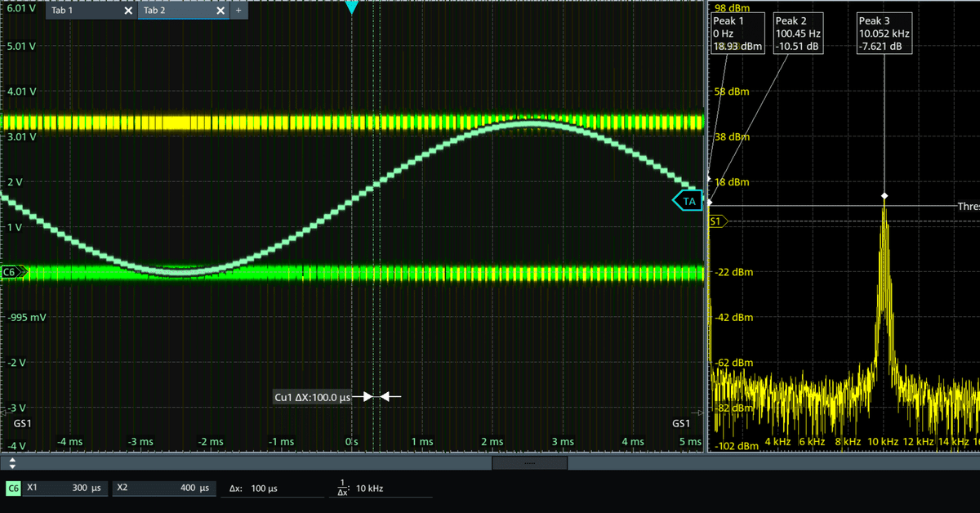Screen dimensions: 980x513
Task: Close Tab 1 with its X
Action: pos(127,11)
